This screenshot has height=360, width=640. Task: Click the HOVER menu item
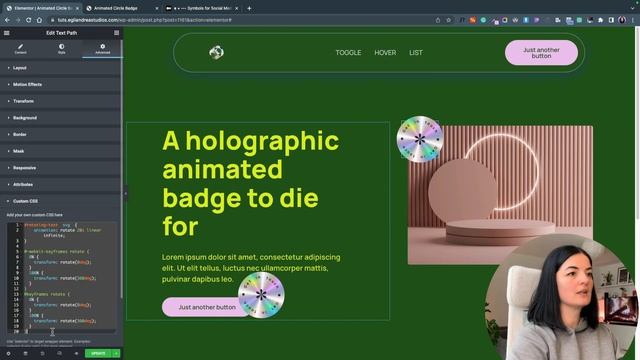(x=385, y=53)
